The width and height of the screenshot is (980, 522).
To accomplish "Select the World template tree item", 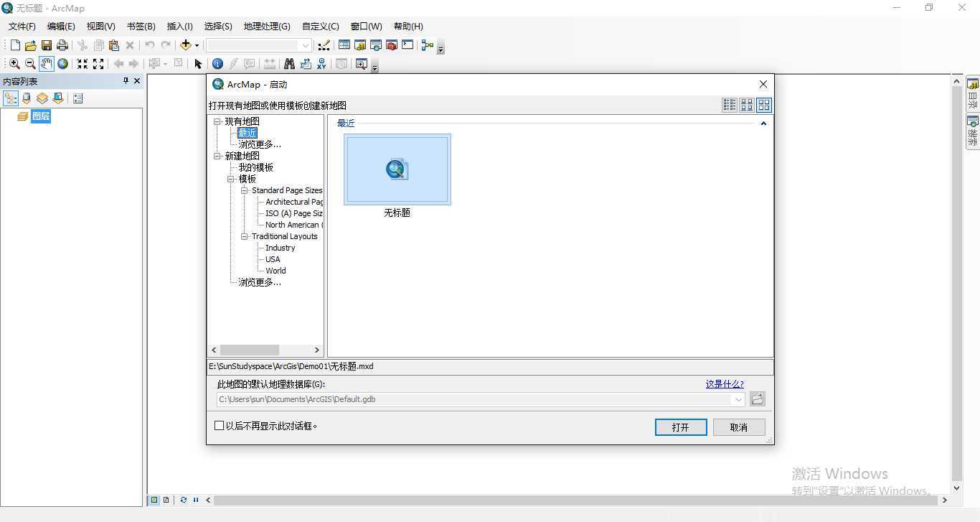I will point(275,271).
